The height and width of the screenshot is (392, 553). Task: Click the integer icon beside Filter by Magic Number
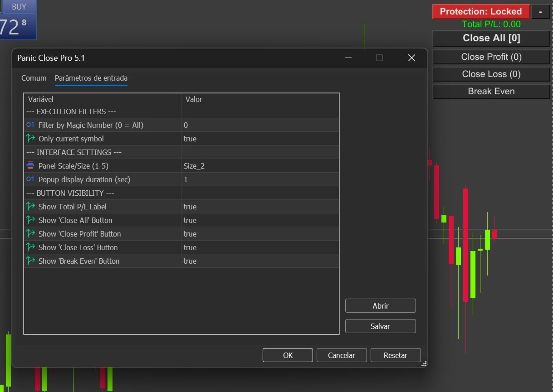point(30,125)
